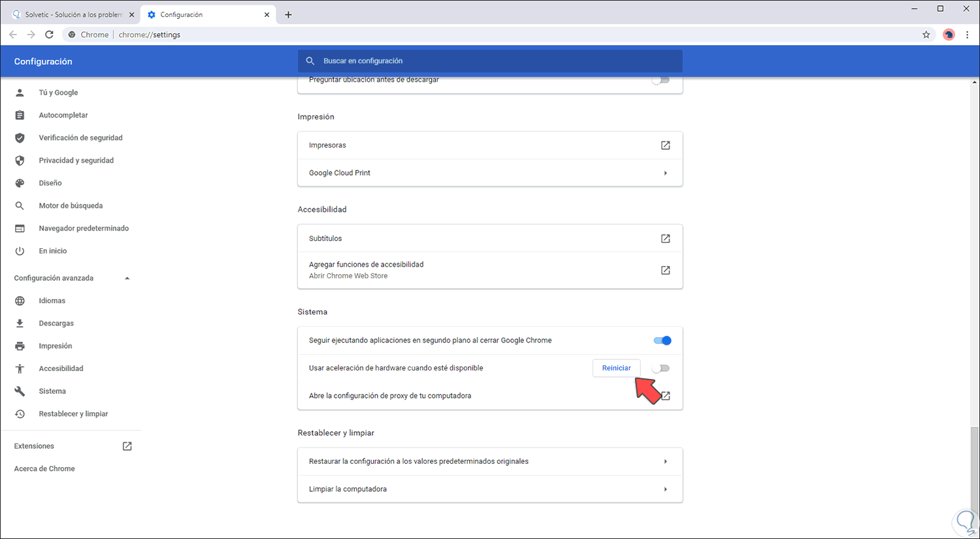Click the site info Chrome icon

[72, 35]
